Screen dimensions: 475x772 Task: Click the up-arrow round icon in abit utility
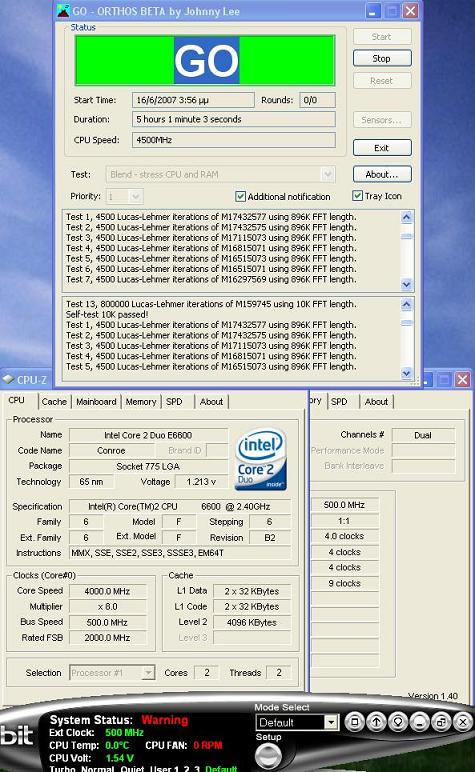(x=376, y=722)
